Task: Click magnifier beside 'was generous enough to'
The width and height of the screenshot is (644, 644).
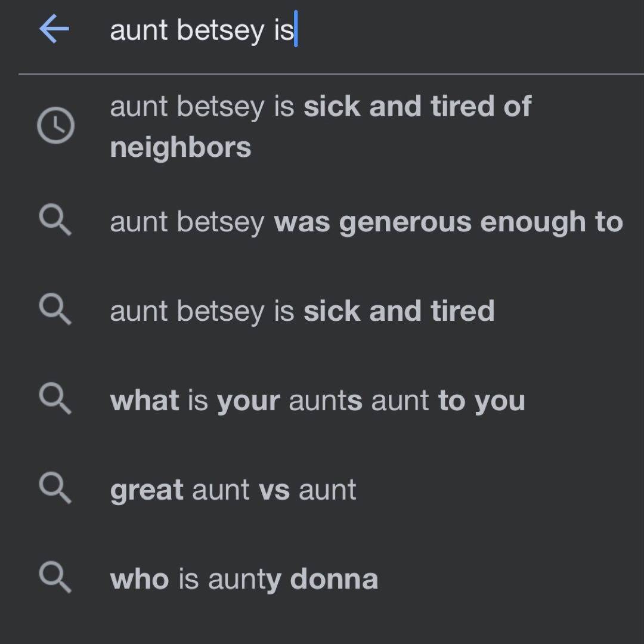Action: (x=55, y=222)
